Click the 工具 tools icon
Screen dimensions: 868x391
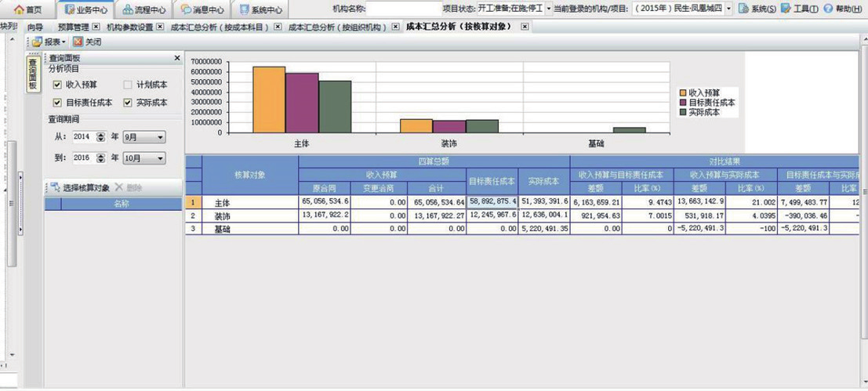(x=786, y=9)
